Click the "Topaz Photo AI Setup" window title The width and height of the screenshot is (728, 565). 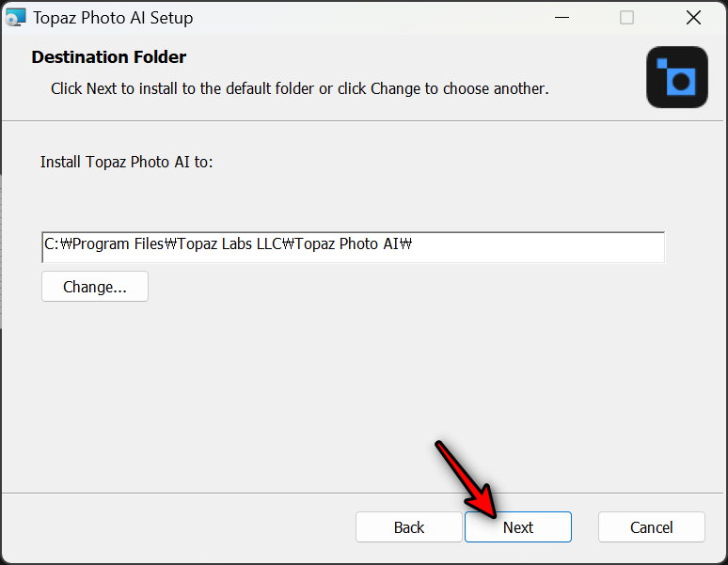(x=113, y=18)
